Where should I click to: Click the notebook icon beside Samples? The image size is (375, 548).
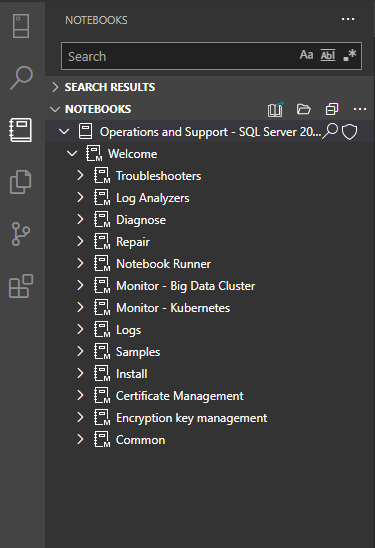coord(102,351)
